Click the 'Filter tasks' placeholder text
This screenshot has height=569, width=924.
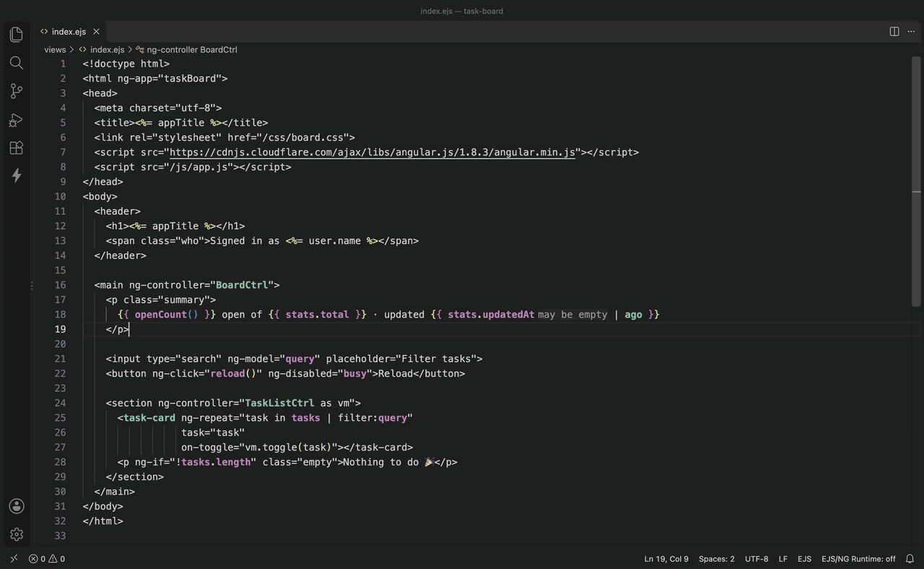pos(439,359)
